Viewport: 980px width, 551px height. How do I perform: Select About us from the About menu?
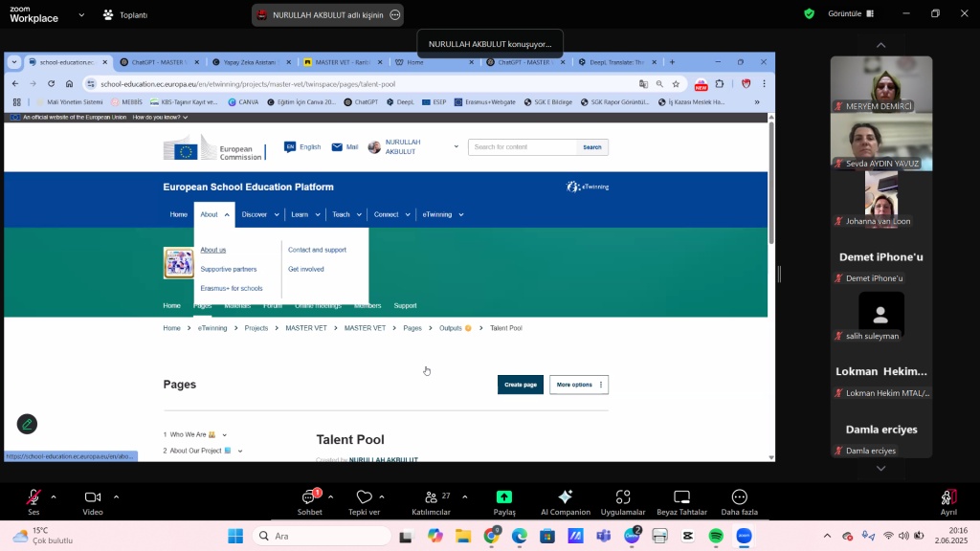tap(213, 250)
